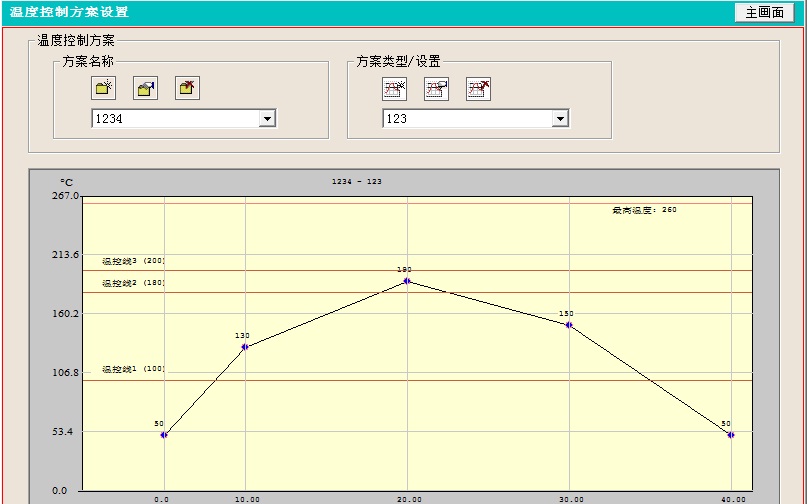This screenshot has height=504, width=809.
Task: Select the peak 190° data point
Action: click(x=407, y=281)
